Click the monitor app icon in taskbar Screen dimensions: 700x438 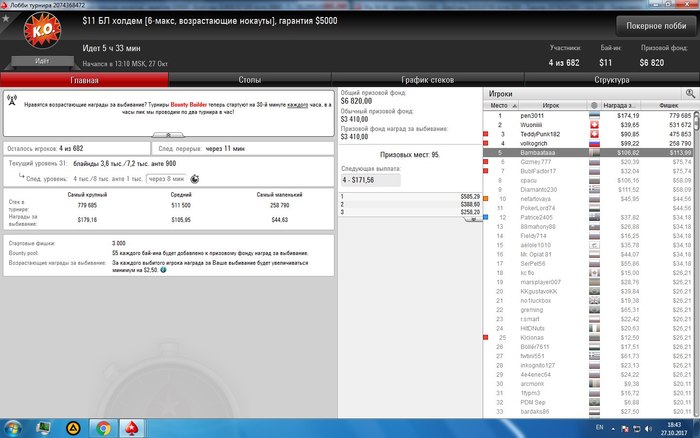coord(43,429)
